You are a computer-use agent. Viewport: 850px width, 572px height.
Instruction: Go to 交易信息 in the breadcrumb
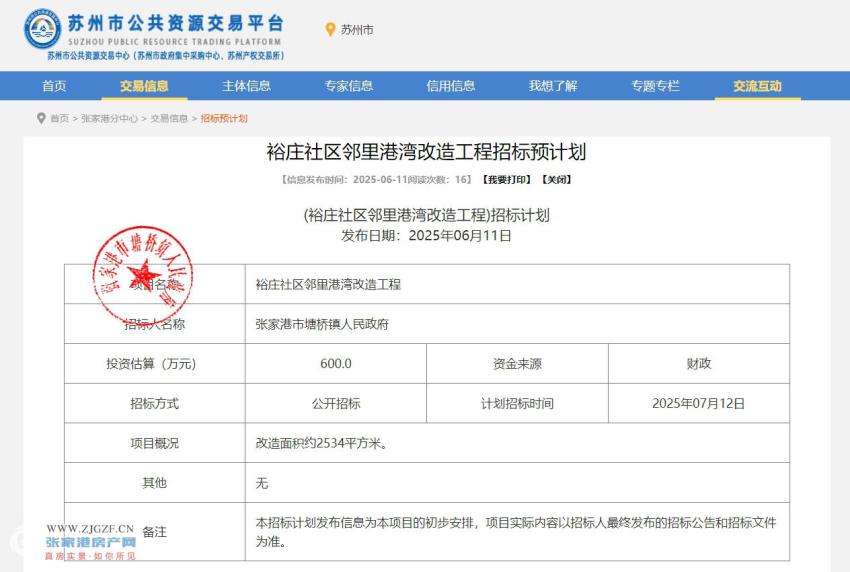click(x=169, y=118)
